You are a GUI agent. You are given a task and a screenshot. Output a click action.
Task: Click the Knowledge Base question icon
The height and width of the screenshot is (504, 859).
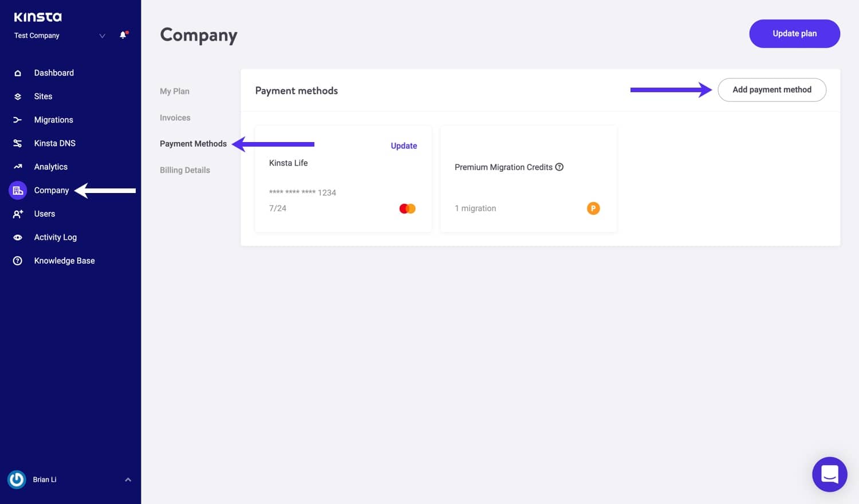(x=18, y=261)
